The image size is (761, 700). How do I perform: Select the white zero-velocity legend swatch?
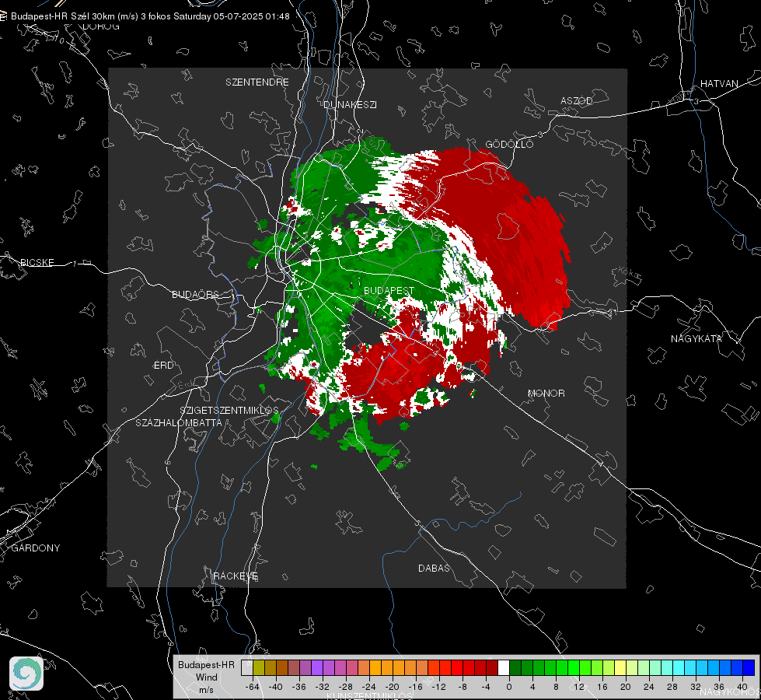pos(504,667)
